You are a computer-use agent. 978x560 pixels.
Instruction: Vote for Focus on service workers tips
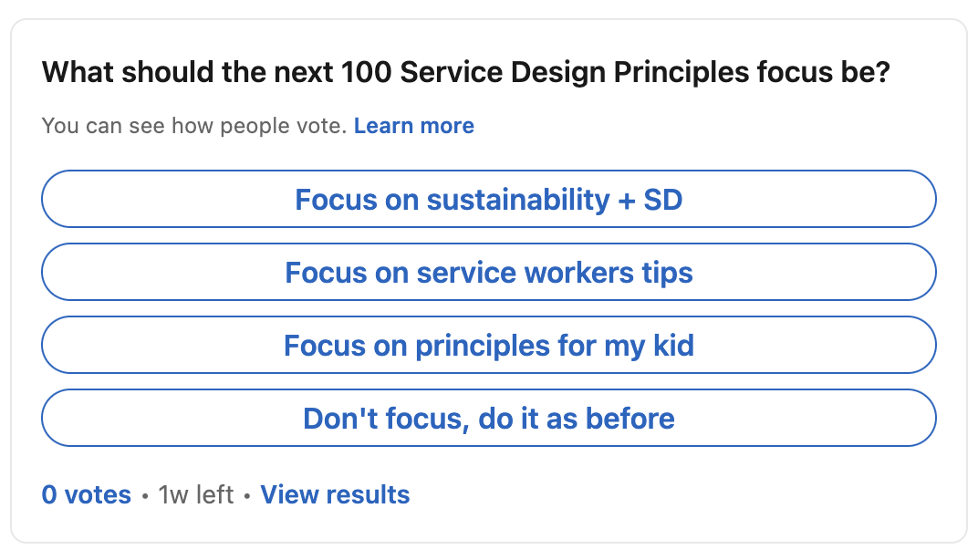point(488,272)
